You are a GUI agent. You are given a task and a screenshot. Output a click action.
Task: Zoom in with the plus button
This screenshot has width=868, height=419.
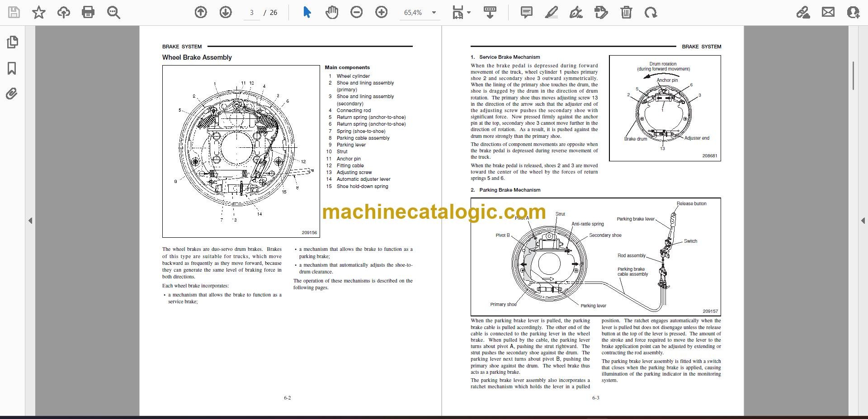point(382,12)
